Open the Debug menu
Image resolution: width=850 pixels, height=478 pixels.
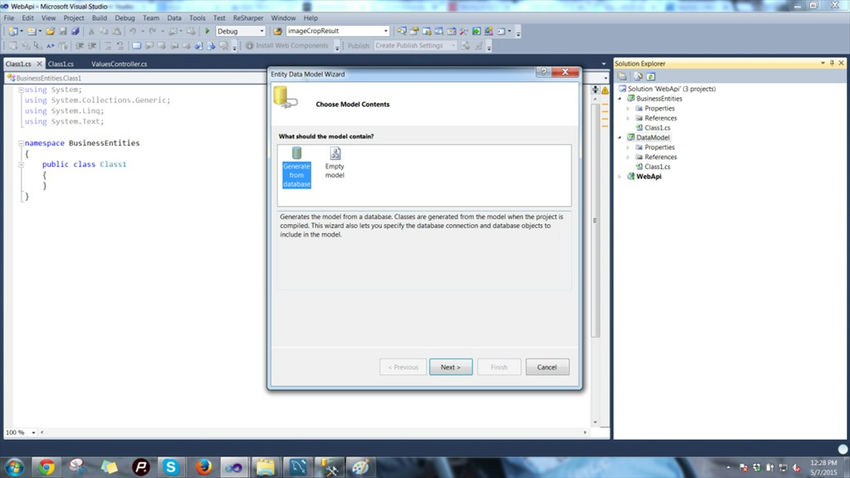[x=125, y=18]
